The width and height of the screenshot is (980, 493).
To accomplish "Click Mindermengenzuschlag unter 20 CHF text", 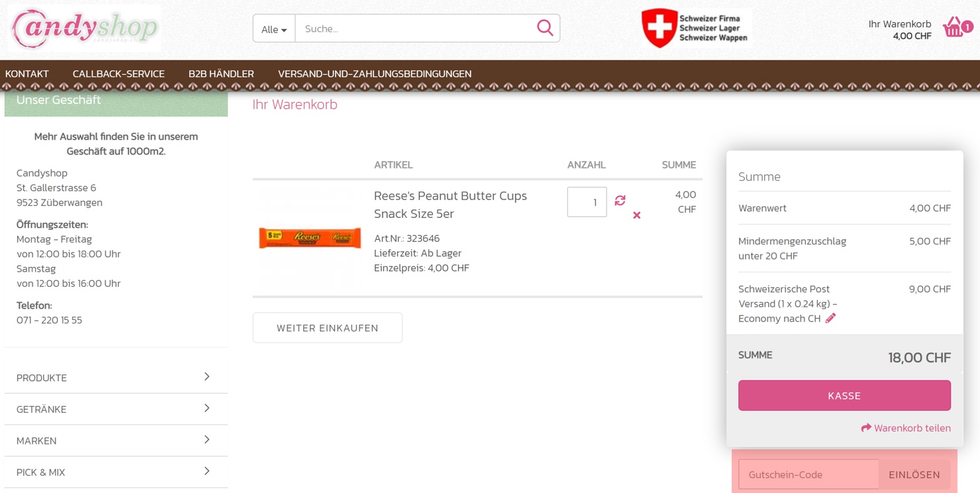I will [x=792, y=248].
